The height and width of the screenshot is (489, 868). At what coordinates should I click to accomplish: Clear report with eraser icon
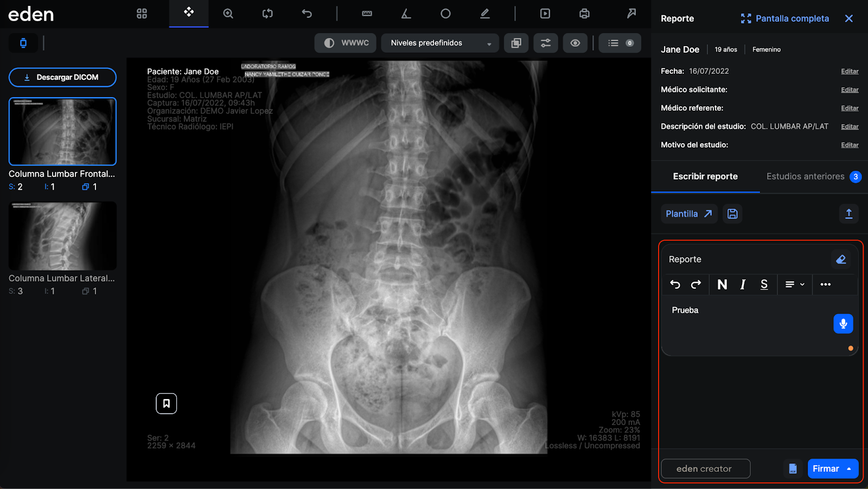[841, 259]
